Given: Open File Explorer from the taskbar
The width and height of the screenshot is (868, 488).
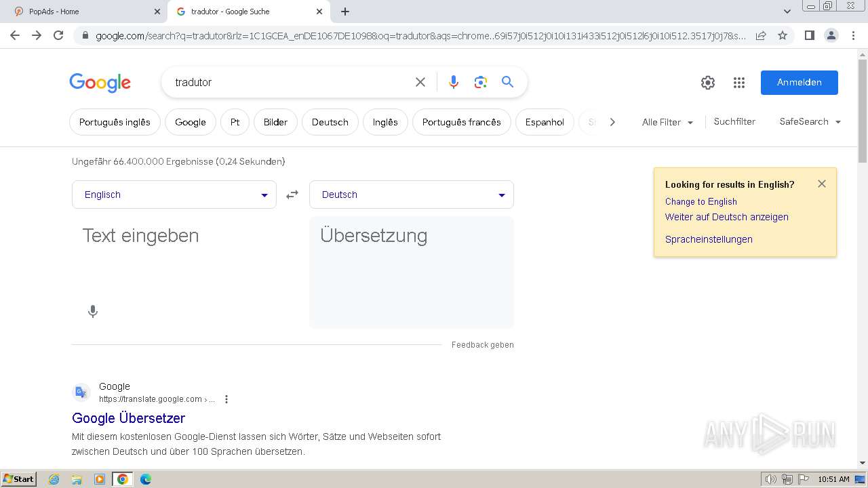Looking at the screenshot, I should pos(77,479).
